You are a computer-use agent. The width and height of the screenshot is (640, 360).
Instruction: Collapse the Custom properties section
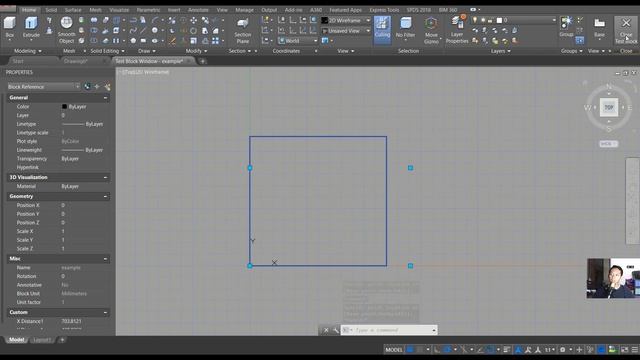105,312
